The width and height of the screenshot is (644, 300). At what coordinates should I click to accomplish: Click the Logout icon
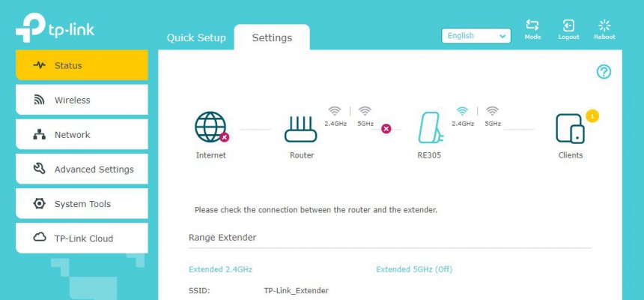click(x=568, y=25)
